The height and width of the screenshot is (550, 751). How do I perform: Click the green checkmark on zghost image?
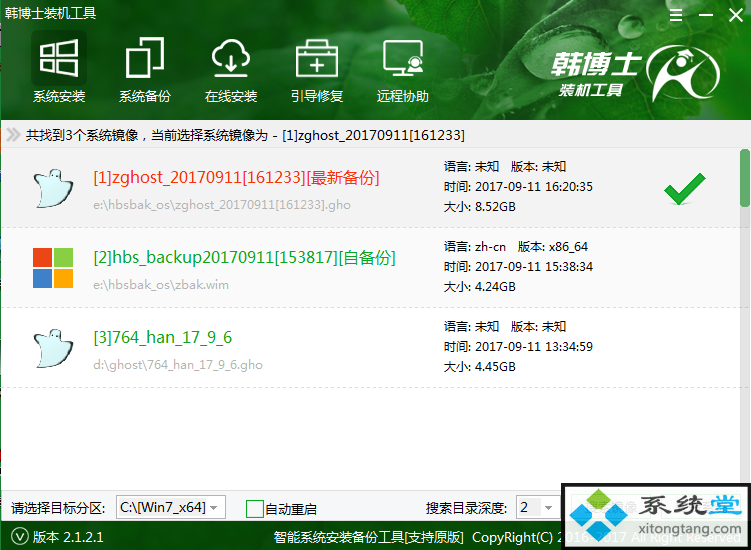[684, 189]
